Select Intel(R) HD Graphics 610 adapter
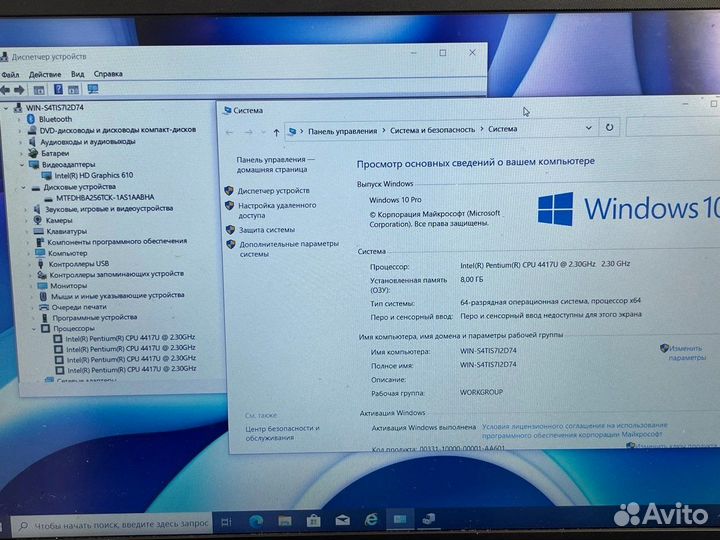The width and height of the screenshot is (720, 540). click(94, 175)
